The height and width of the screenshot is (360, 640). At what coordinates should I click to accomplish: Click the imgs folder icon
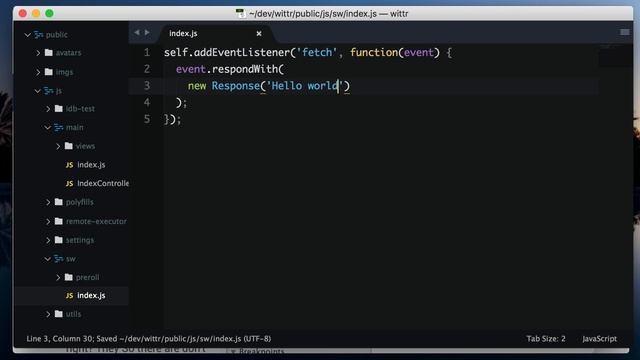click(x=49, y=72)
